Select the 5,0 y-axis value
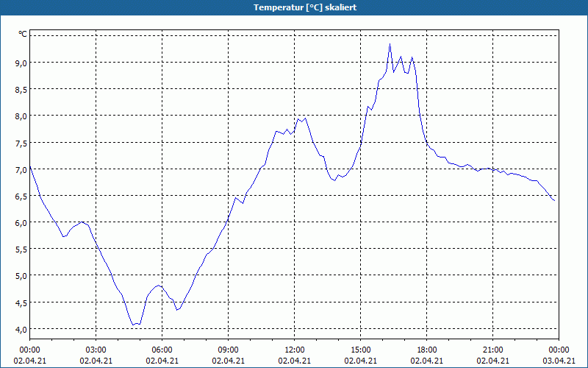The width and height of the screenshot is (588, 368). pyautogui.click(x=21, y=277)
